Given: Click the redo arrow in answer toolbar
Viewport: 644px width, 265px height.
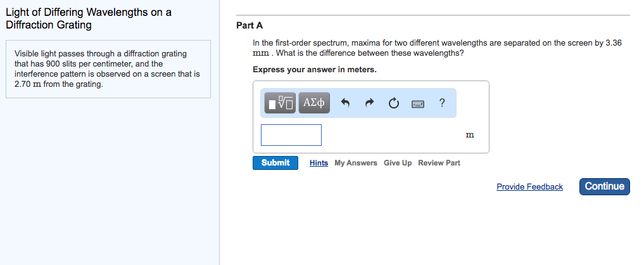Looking at the screenshot, I should coord(370,103).
